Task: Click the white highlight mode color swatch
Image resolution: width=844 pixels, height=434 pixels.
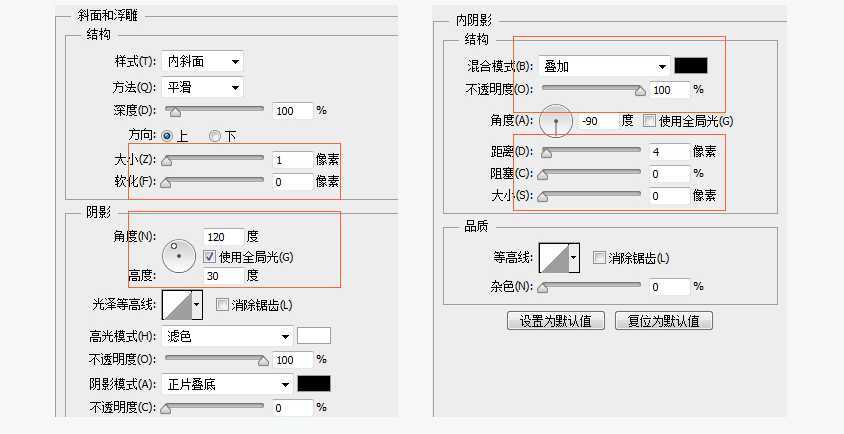Action: point(314,336)
